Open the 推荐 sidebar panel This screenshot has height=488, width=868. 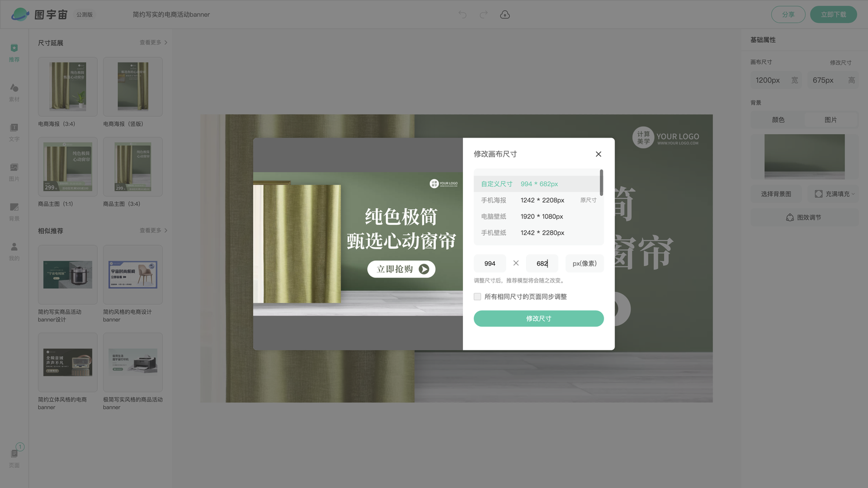tap(14, 53)
